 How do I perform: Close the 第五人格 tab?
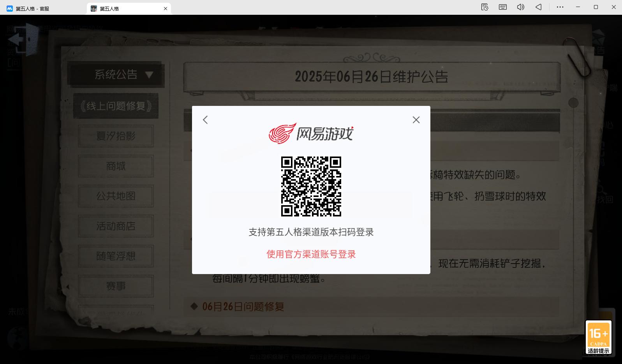coord(166,9)
